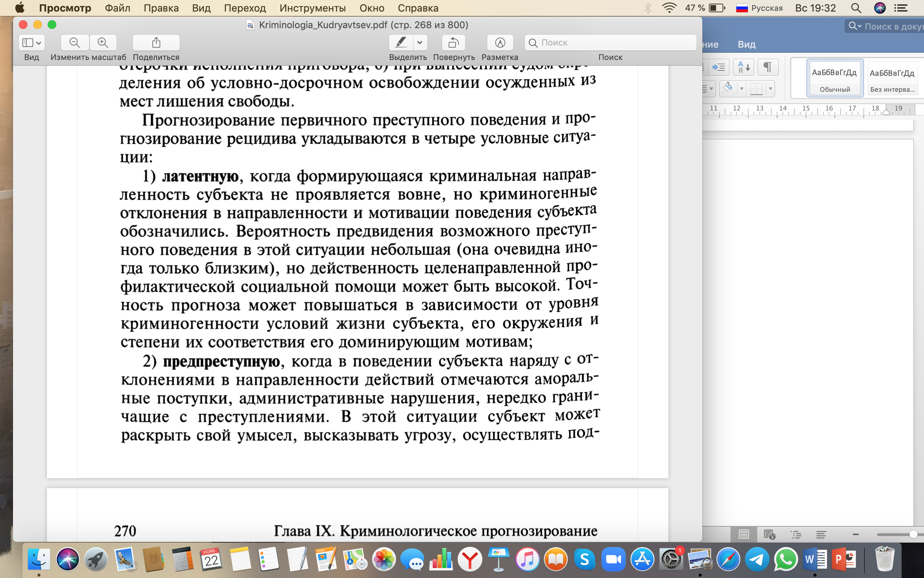
Task: Open System Preferences from the Dock
Action: click(x=671, y=560)
